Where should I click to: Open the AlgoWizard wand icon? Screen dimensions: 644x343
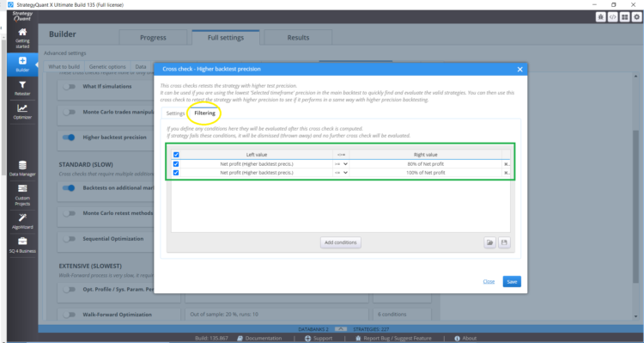(22, 217)
